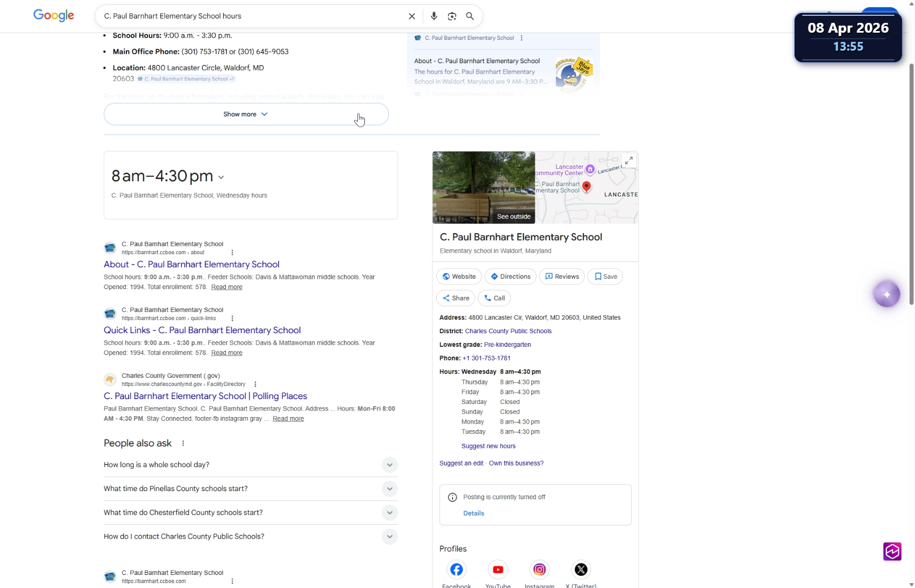Viewport: 915px width, 588px height.
Task: Click Suggest an edit link
Action: pyautogui.click(x=461, y=463)
